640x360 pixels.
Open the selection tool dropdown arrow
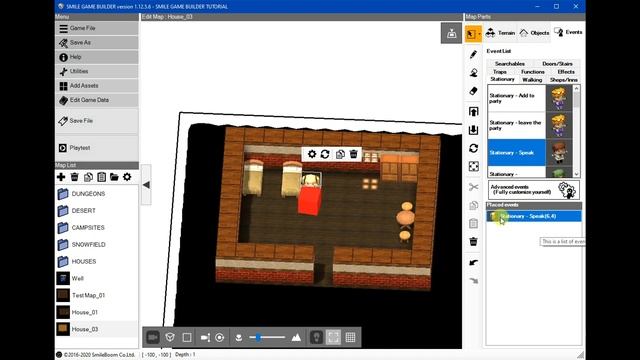[480, 33]
